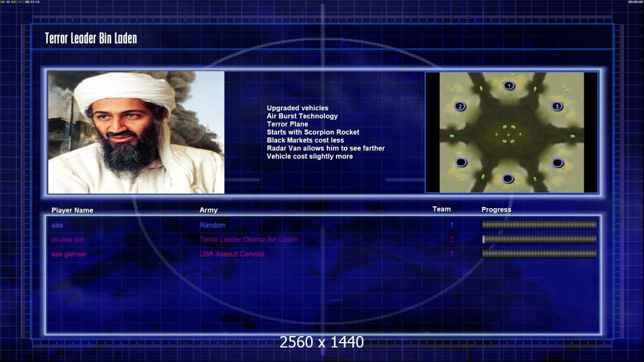Click 'USA Assault General' army entry

[x=232, y=254]
